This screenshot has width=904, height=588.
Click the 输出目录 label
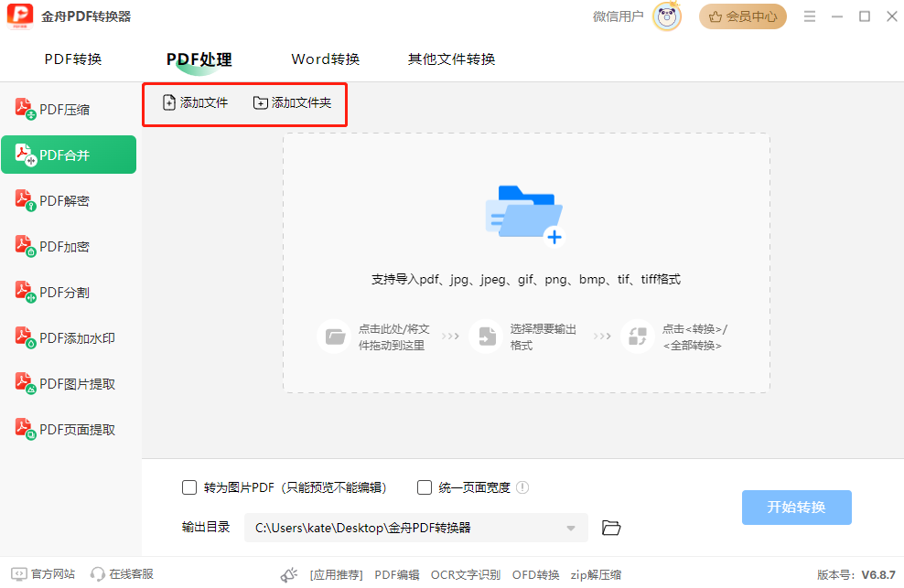[206, 527]
